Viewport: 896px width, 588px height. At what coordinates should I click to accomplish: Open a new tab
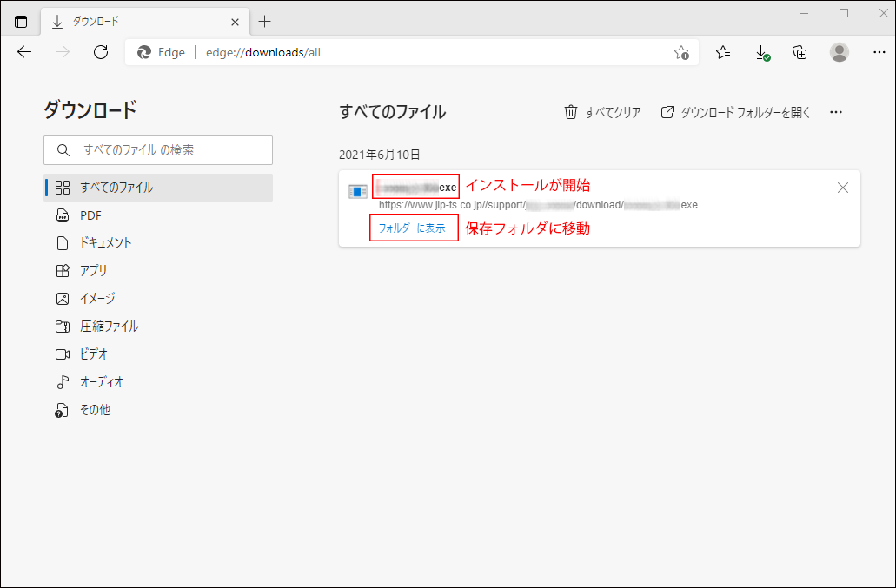[x=265, y=21]
